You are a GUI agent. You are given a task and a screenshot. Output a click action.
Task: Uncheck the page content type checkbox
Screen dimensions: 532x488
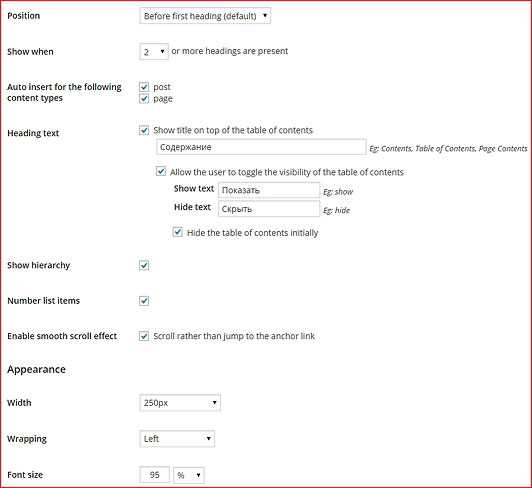point(144,99)
